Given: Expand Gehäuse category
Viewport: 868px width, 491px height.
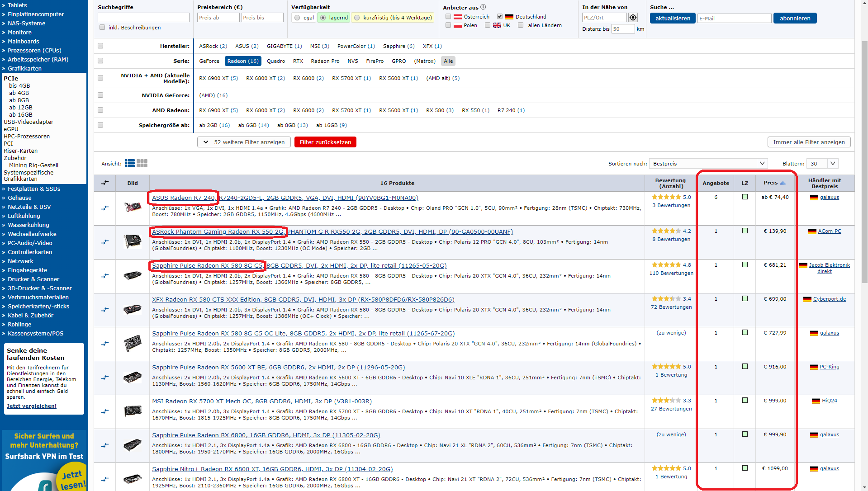Looking at the screenshot, I should pyautogui.click(x=19, y=198).
